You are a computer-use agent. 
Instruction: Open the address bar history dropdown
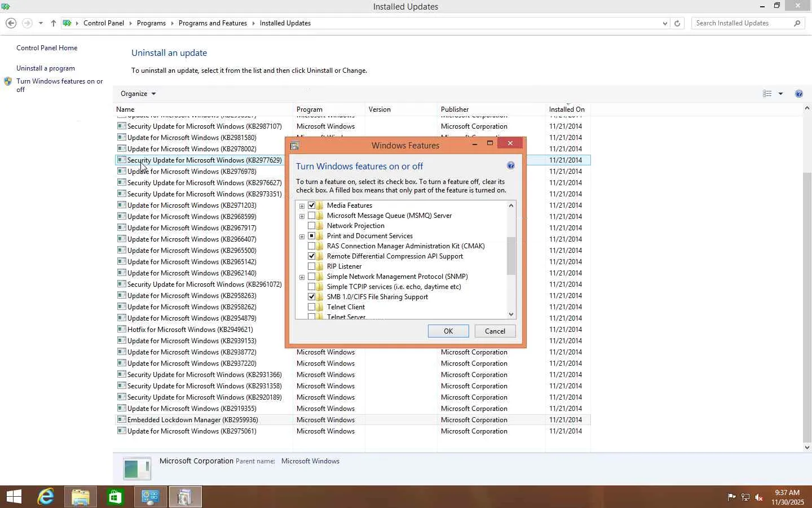(665, 23)
